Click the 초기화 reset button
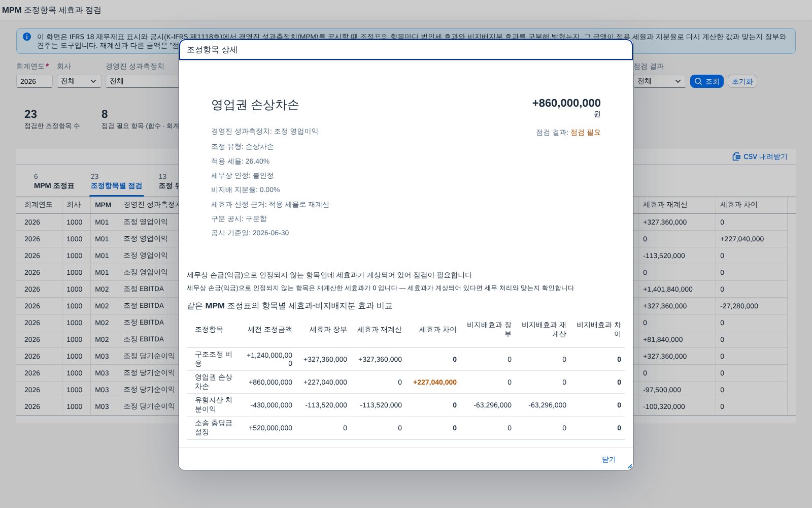This screenshot has width=812, height=508. tap(742, 81)
